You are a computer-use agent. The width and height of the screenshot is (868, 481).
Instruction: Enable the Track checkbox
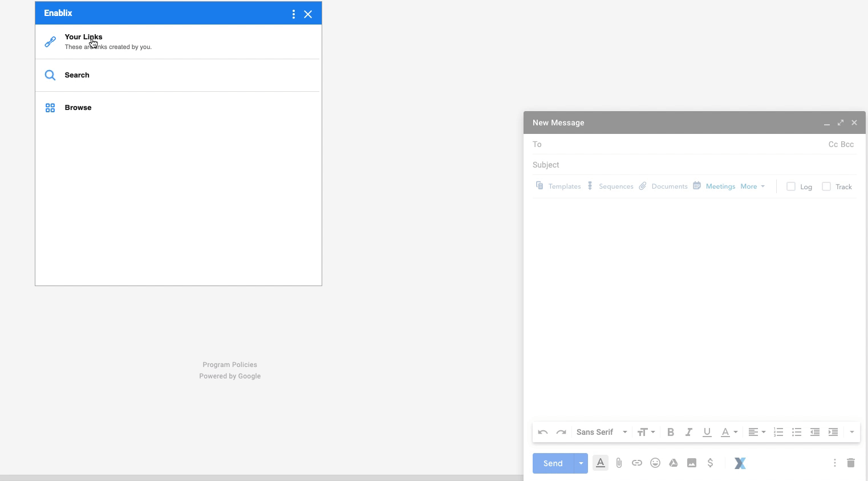826,186
